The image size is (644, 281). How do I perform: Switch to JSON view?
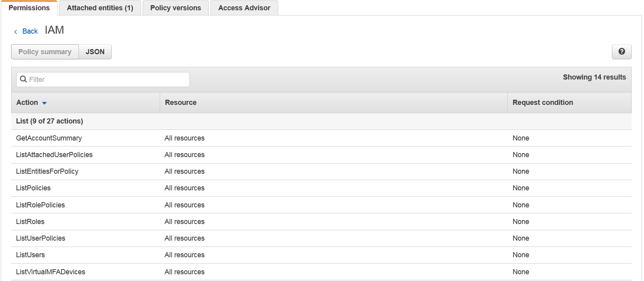click(95, 52)
